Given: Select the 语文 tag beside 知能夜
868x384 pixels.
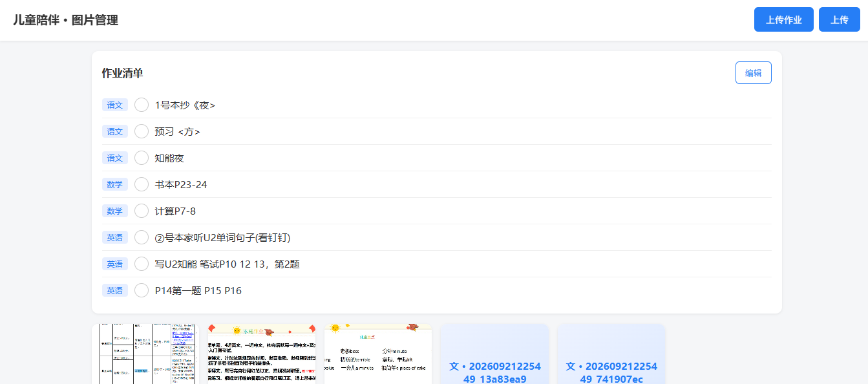Looking at the screenshot, I should [x=115, y=158].
